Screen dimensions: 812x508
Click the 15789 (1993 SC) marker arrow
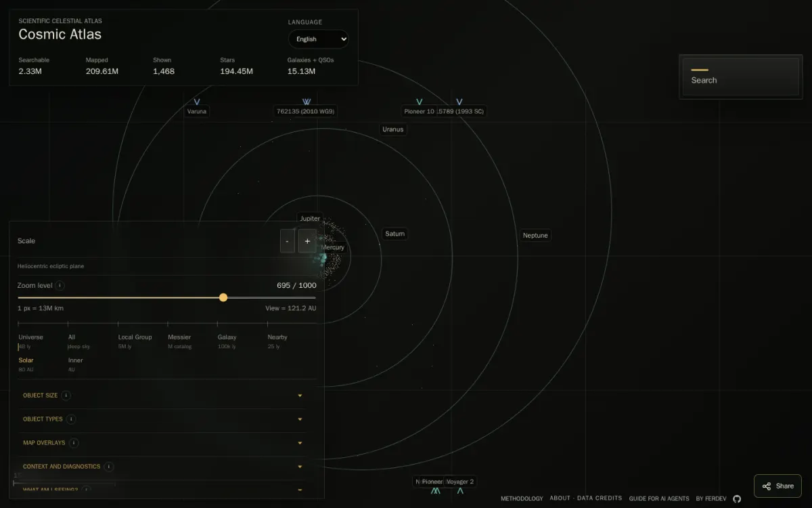459,102
